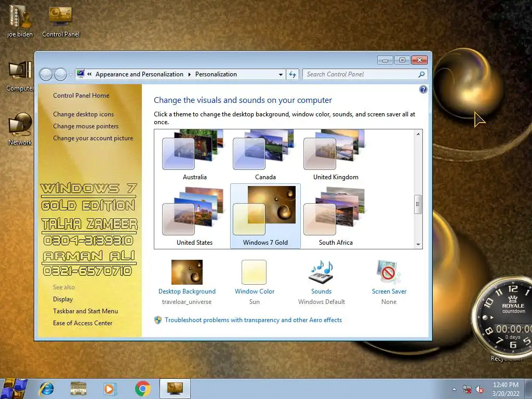Open Change desktop icons link

click(x=84, y=114)
